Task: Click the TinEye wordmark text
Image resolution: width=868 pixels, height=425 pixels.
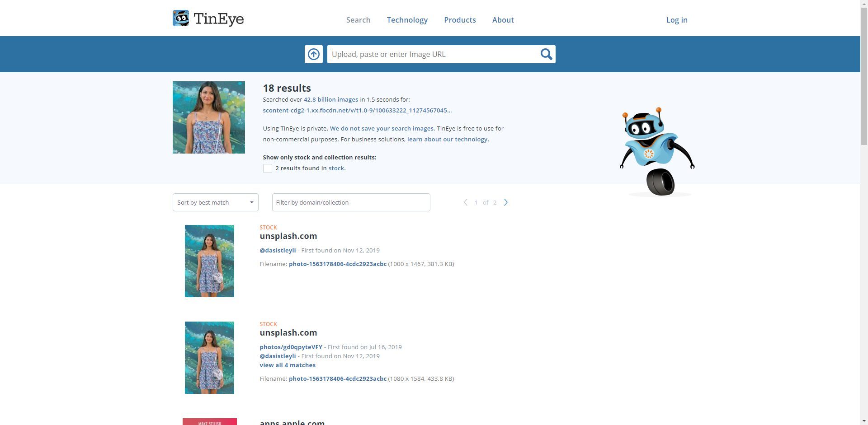Action: 218,19
